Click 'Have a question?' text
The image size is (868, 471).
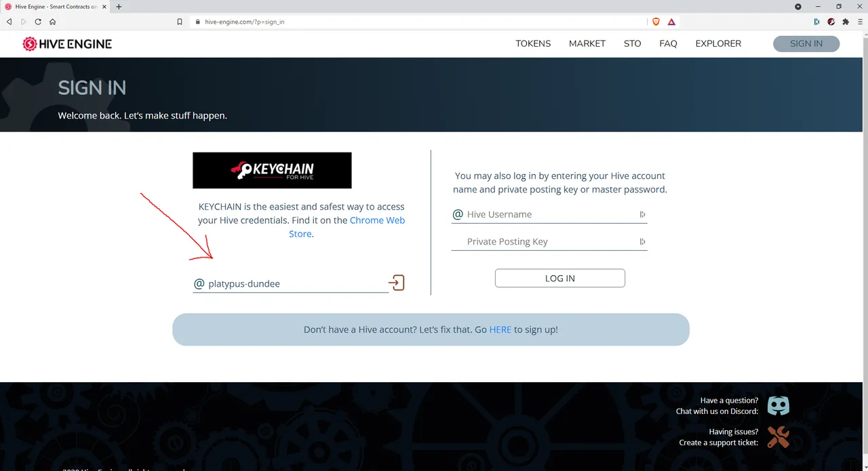[730, 401]
